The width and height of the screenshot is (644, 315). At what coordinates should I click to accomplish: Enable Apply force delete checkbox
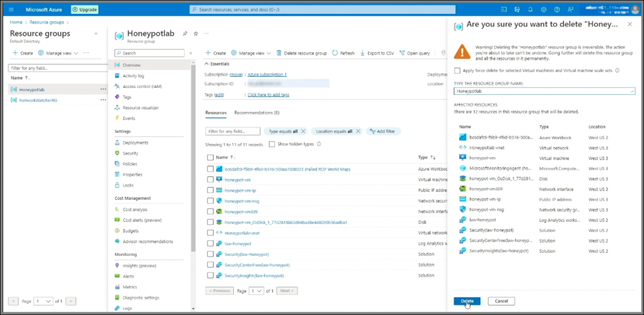click(x=457, y=70)
